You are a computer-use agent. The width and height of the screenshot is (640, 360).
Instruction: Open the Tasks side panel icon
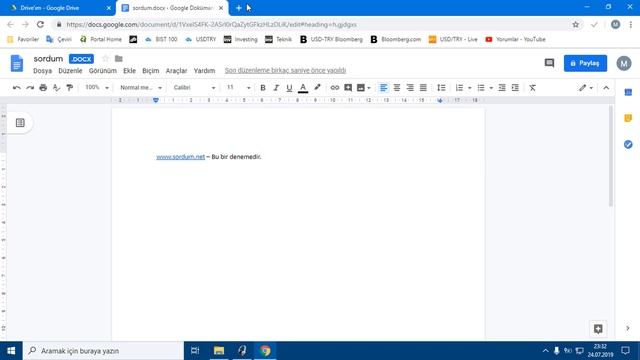pyautogui.click(x=628, y=144)
